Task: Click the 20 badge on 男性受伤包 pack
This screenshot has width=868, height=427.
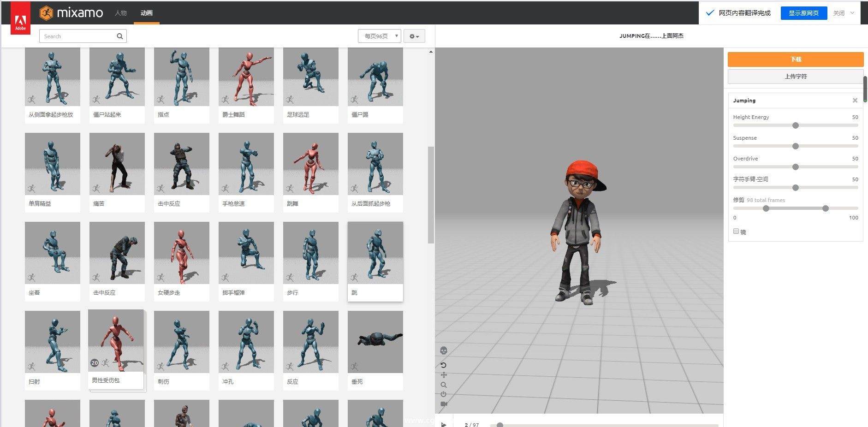Action: click(95, 363)
